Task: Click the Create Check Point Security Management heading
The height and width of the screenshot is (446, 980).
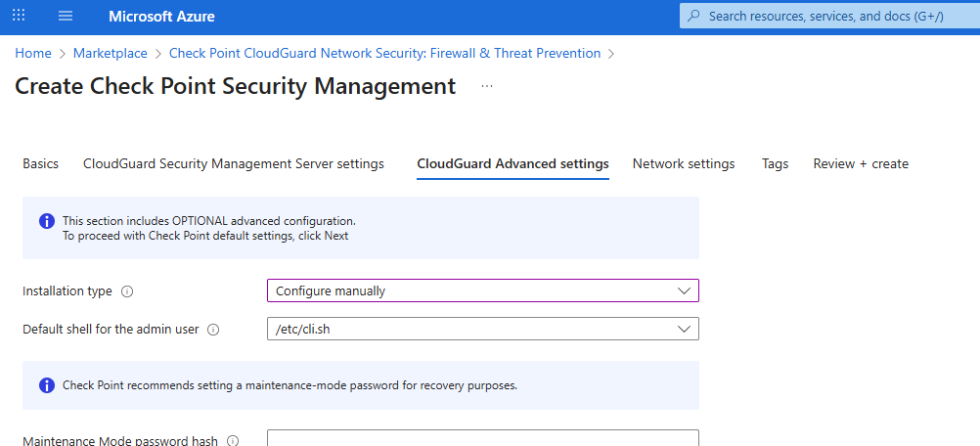Action: click(235, 86)
